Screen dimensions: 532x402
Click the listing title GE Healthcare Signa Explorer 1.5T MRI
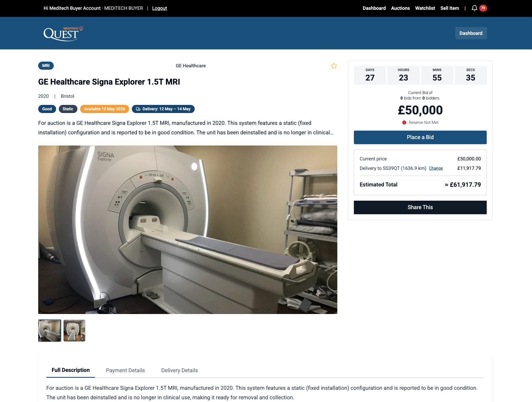[x=109, y=82]
